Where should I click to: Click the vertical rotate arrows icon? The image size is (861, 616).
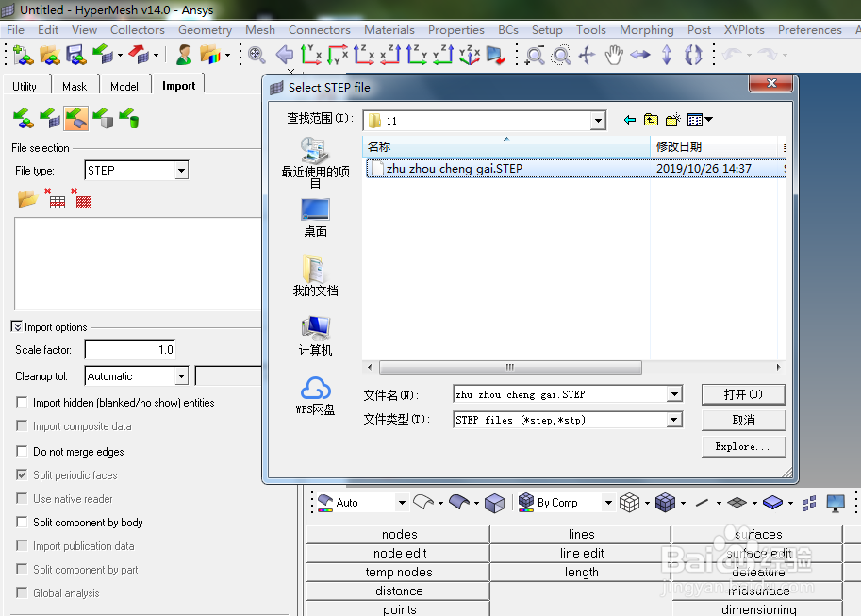pos(667,55)
